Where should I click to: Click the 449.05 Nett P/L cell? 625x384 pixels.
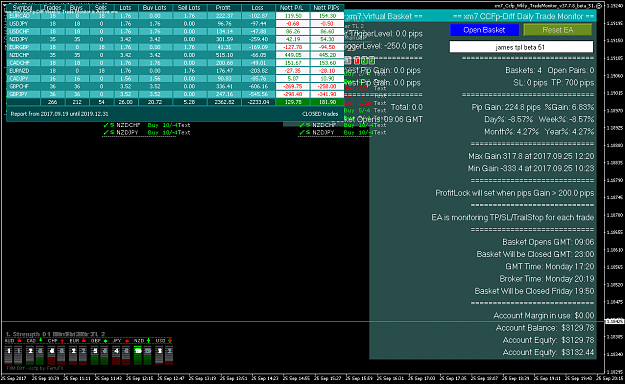[293, 55]
